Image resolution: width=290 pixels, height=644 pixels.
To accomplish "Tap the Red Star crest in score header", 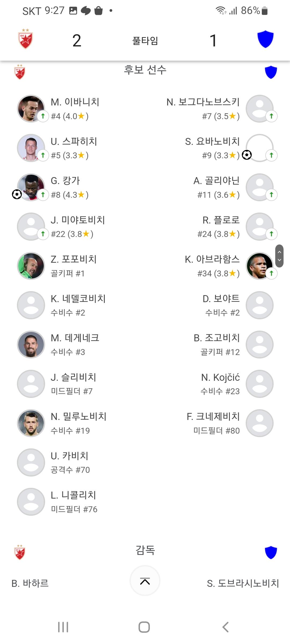I will coord(25,39).
